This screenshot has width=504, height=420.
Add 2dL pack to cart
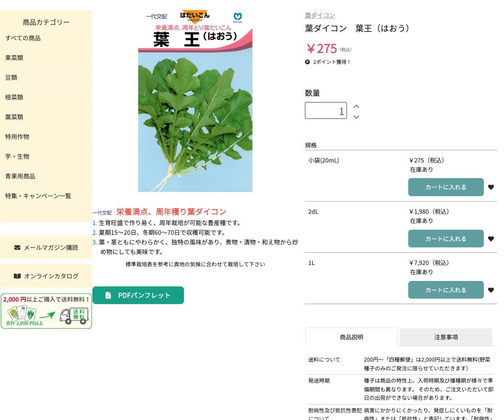446,239
